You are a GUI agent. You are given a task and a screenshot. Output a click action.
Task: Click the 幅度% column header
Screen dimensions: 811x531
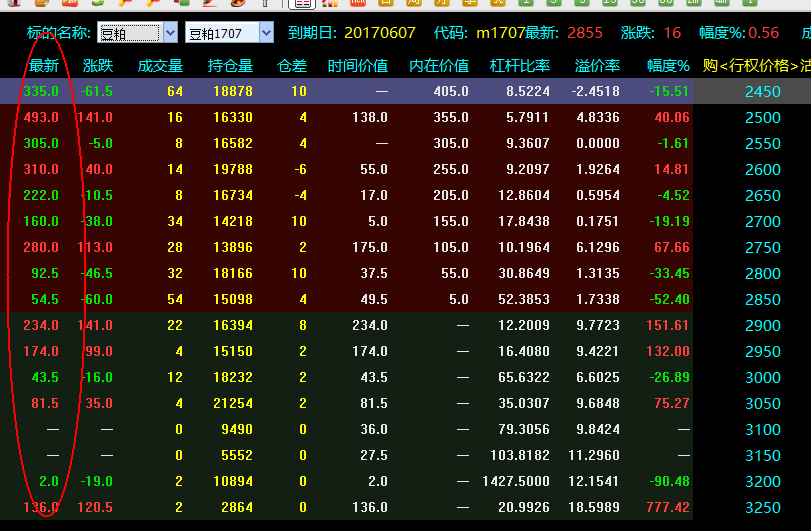668,66
